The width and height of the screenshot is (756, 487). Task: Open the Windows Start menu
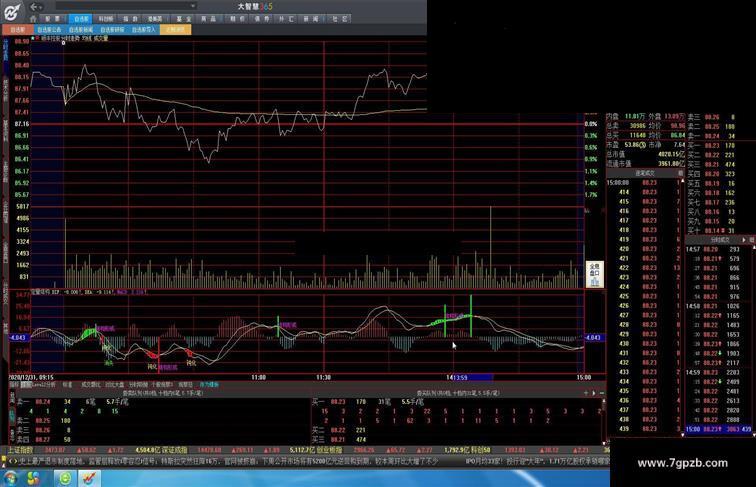[x=10, y=478]
